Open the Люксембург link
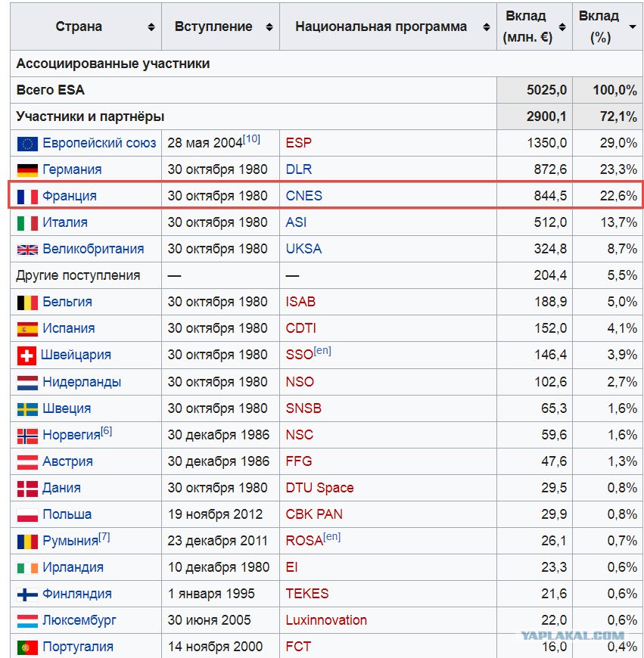The width and height of the screenshot is (644, 658). 79,621
